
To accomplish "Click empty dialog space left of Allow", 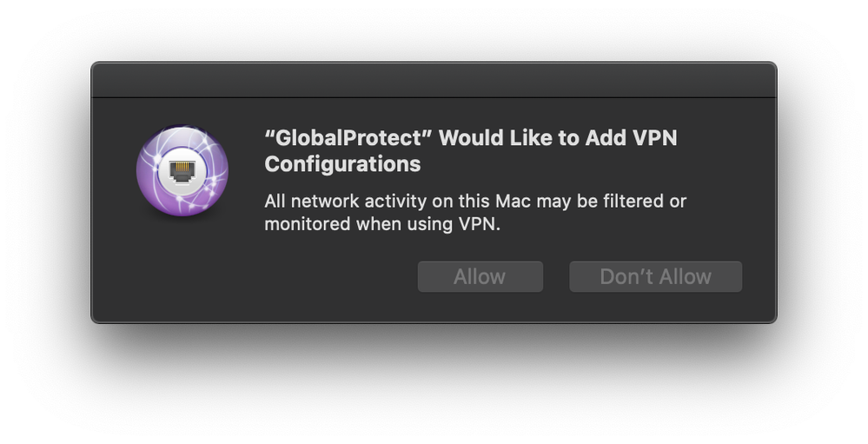I will [x=332, y=276].
